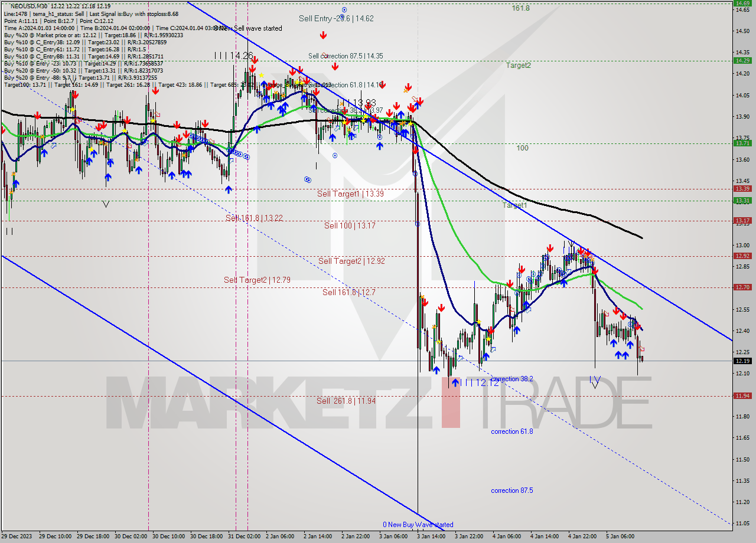The height and width of the screenshot is (543, 756).
Task: Click the 'Sell 161.8 | 12.7' label
Action: point(348,292)
